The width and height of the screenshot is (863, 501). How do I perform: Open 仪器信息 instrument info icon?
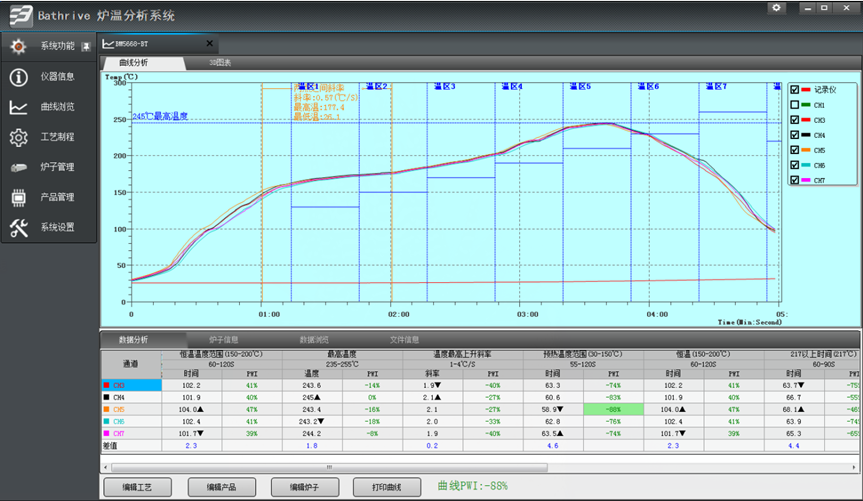(x=18, y=77)
